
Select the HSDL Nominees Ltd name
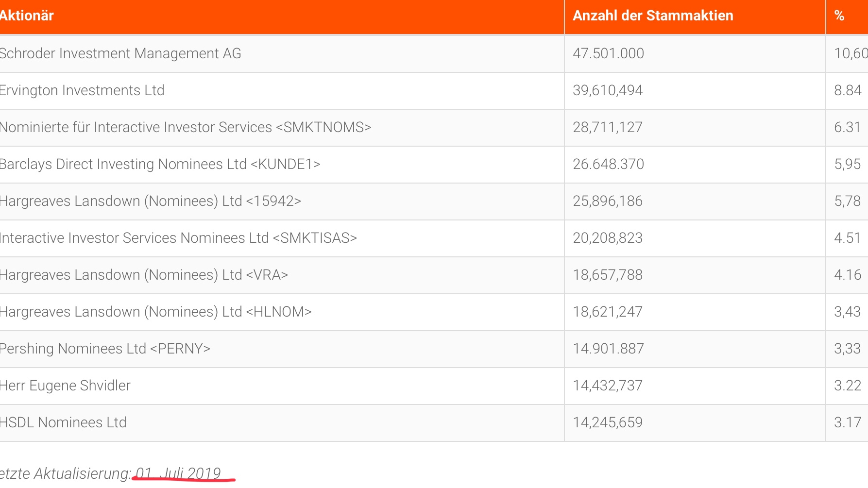point(63,422)
